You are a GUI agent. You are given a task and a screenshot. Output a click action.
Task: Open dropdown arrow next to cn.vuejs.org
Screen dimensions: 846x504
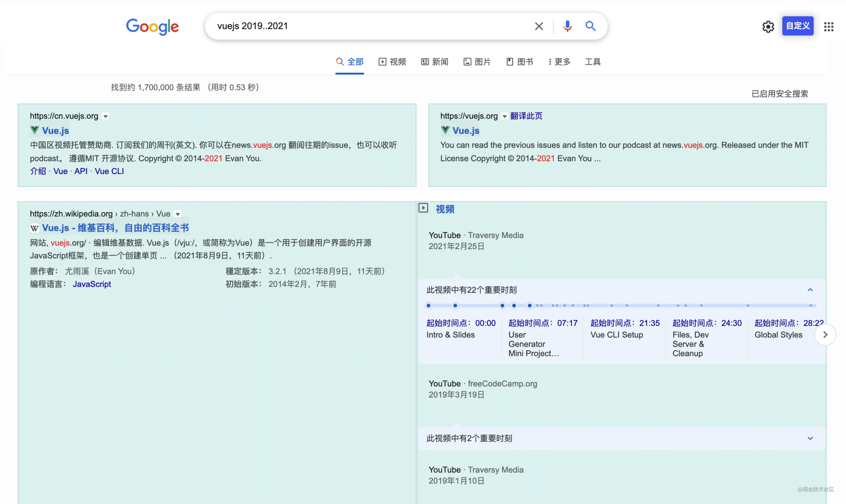(105, 116)
